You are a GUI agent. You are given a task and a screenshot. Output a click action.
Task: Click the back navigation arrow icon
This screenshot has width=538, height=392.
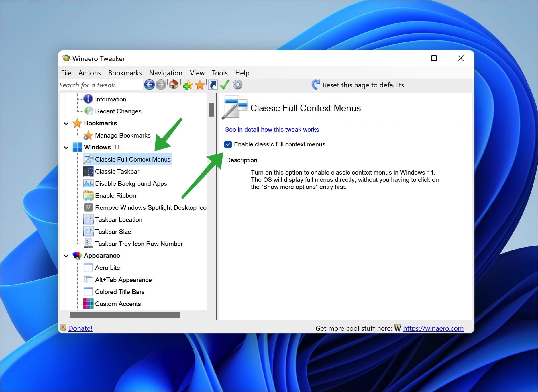149,85
